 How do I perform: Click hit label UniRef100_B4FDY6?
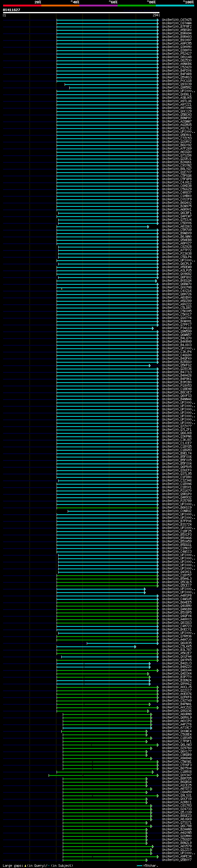(177, 71)
